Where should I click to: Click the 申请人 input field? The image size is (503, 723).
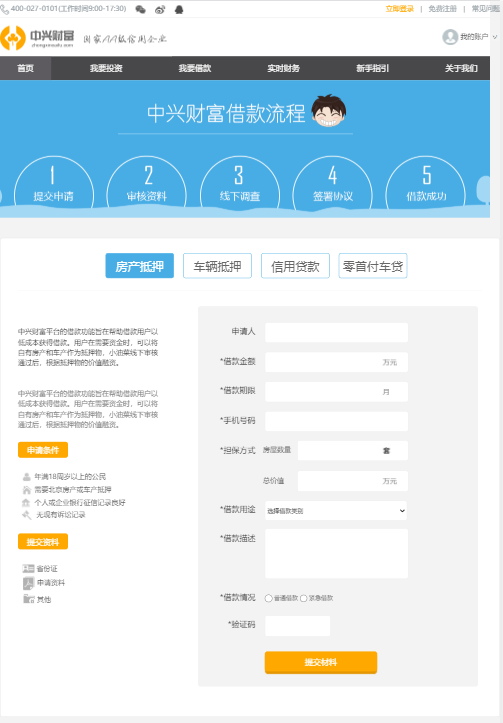[337, 332]
